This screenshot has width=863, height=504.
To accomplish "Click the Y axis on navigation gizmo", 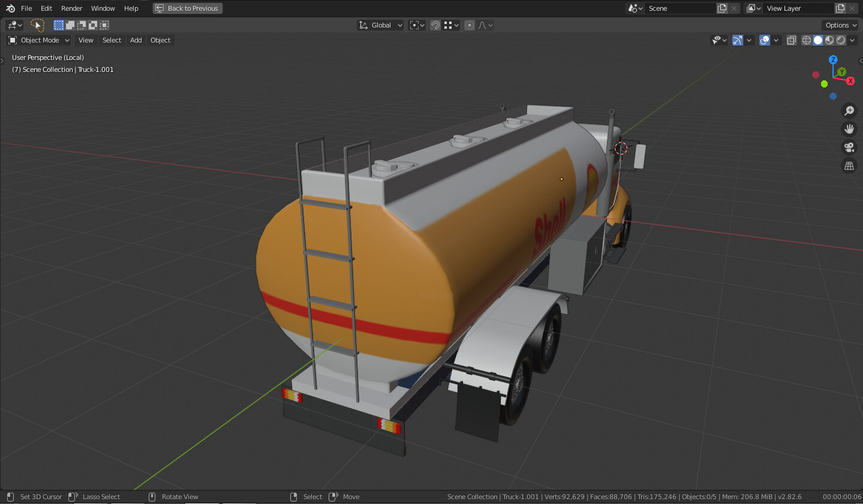I will [x=842, y=72].
